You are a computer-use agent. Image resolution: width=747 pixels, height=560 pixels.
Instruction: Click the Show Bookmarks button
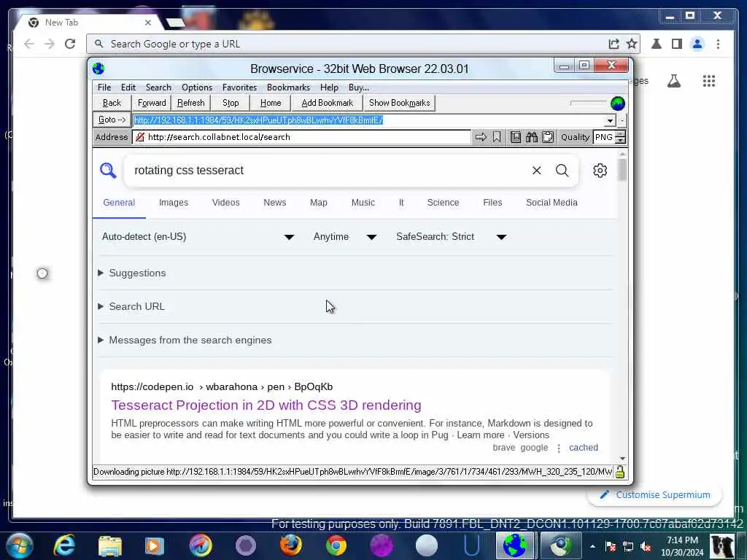pos(399,103)
